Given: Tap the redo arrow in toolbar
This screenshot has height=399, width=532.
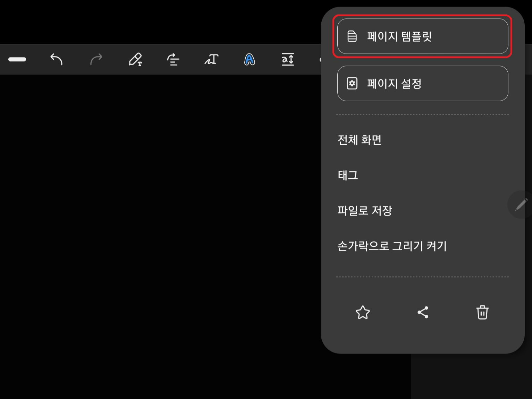Looking at the screenshot, I should pyautogui.click(x=96, y=59).
